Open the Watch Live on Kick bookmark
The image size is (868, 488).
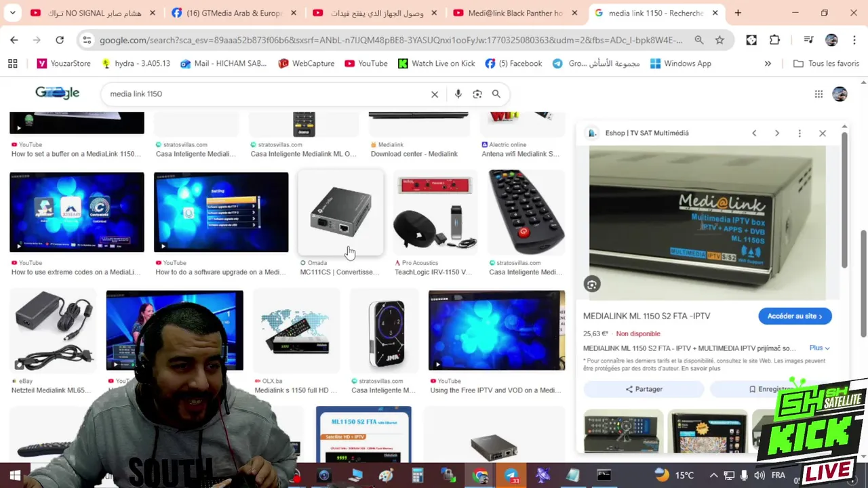436,63
